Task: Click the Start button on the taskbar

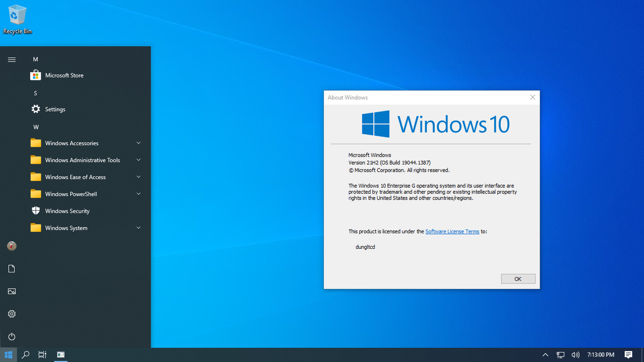Action: coord(8,355)
